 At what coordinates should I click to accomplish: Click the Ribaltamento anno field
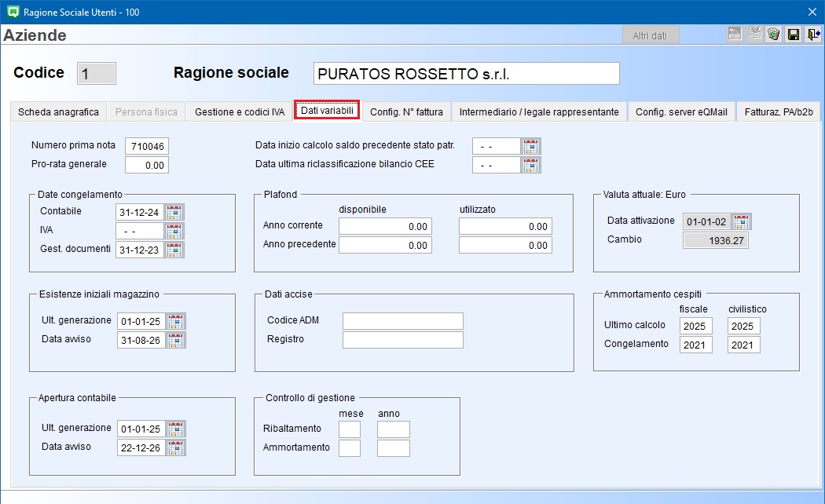394,429
